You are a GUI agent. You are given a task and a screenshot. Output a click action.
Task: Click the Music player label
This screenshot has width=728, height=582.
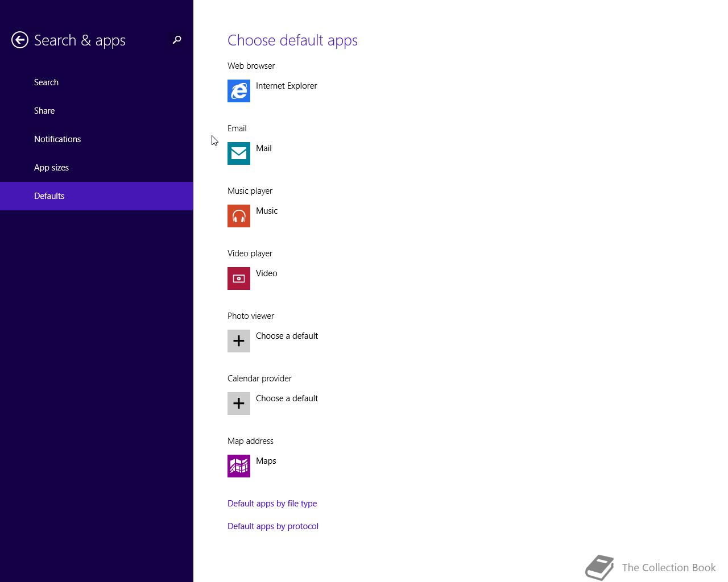pos(250,191)
